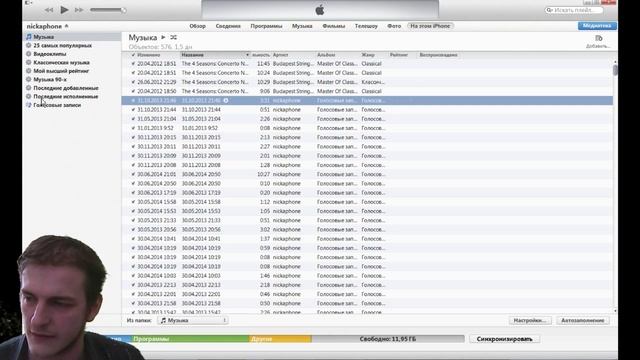Viewport: 640px width, 360px height.
Task: Click gear icon of Видеоклипы playlist
Action: click(29, 53)
